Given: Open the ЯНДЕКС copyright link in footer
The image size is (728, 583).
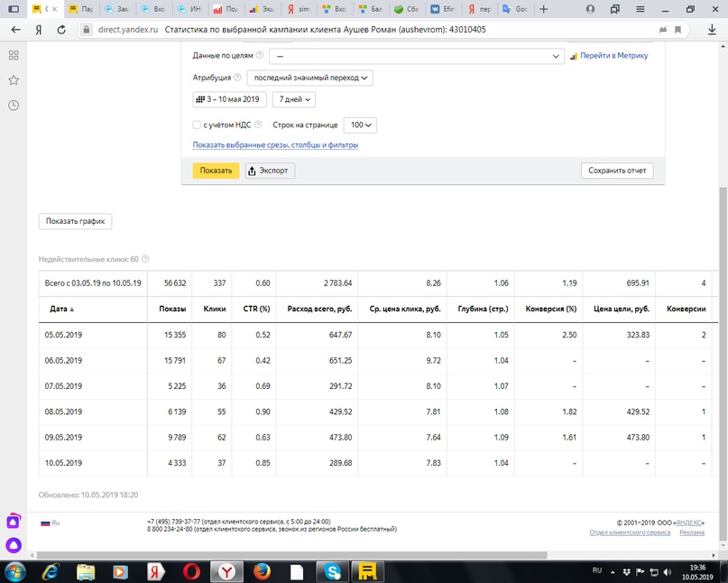Looking at the screenshot, I should point(689,523).
